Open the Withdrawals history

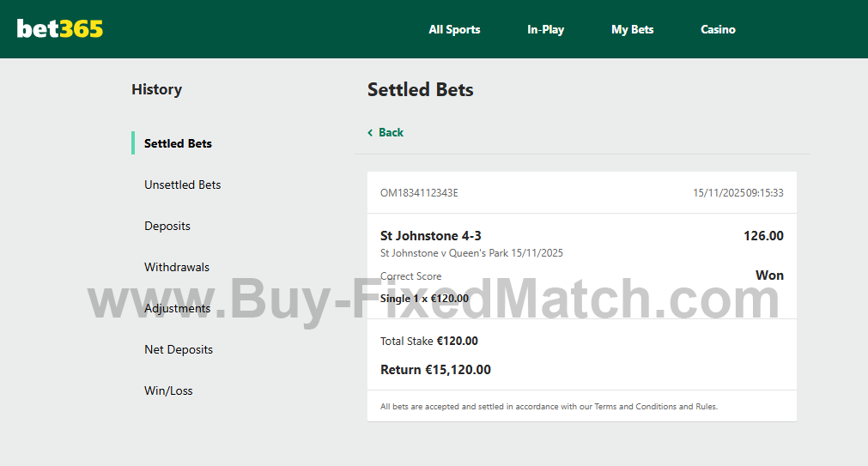(177, 267)
